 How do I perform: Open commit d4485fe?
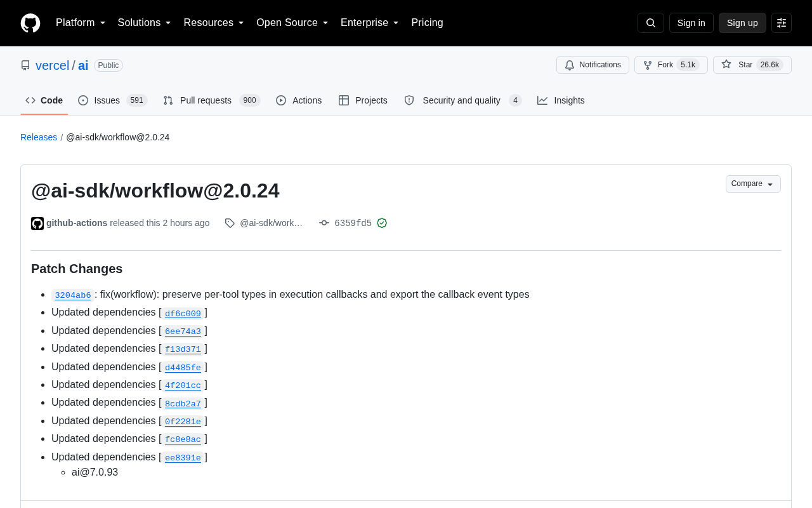coord(183,368)
